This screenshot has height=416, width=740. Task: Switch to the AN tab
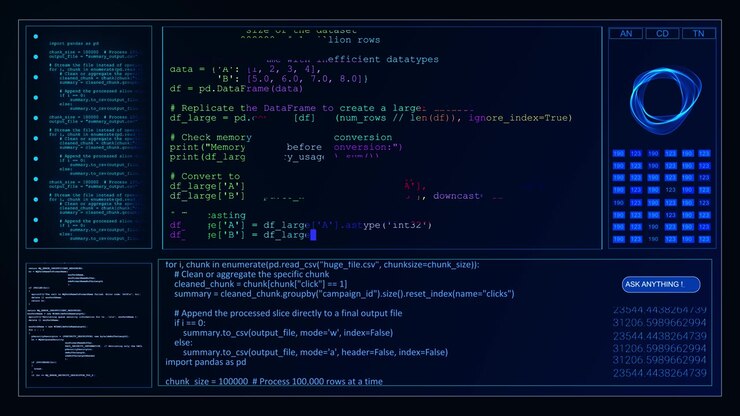(626, 34)
